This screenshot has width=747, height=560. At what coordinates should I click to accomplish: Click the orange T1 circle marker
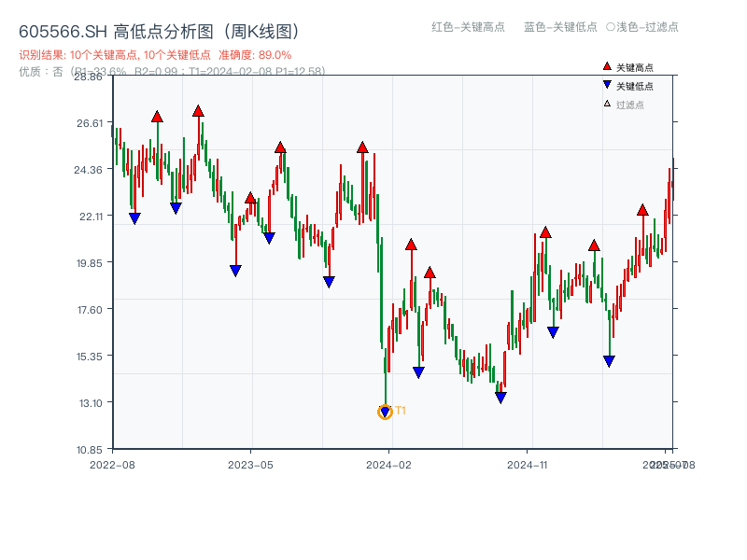tap(385, 411)
